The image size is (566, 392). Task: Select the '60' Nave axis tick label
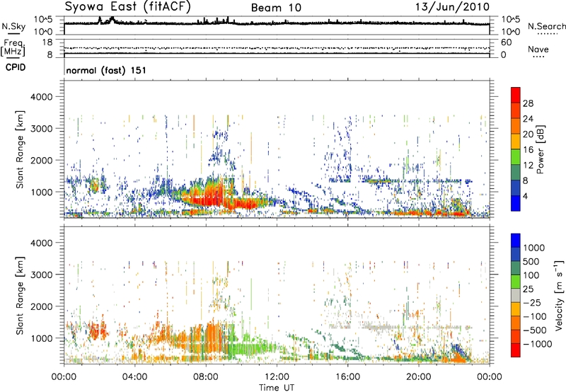tap(506, 42)
